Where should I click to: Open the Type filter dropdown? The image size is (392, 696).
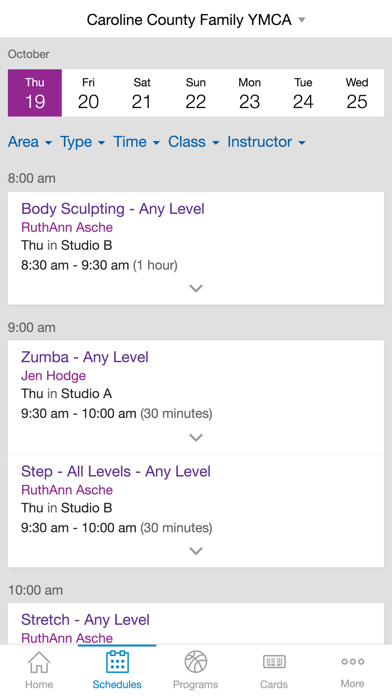[83, 142]
